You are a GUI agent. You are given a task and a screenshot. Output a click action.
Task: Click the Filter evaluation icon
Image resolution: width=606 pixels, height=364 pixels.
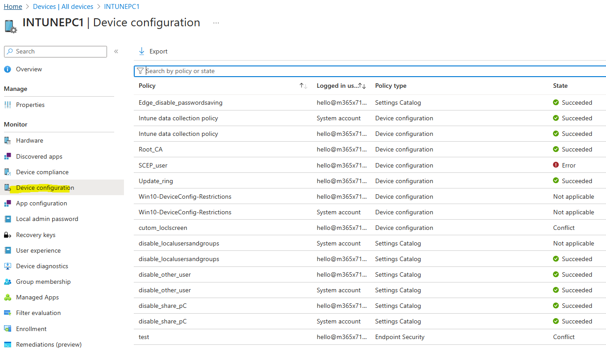[8, 312]
